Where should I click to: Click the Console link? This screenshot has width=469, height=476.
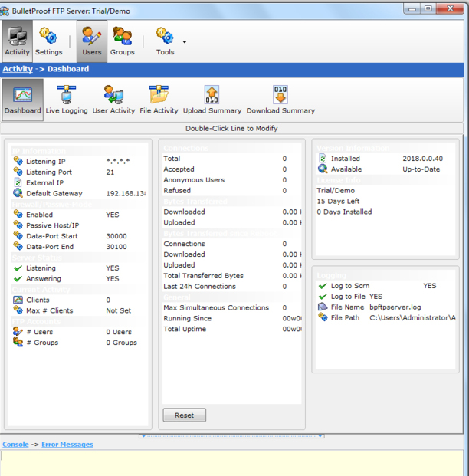coord(15,444)
